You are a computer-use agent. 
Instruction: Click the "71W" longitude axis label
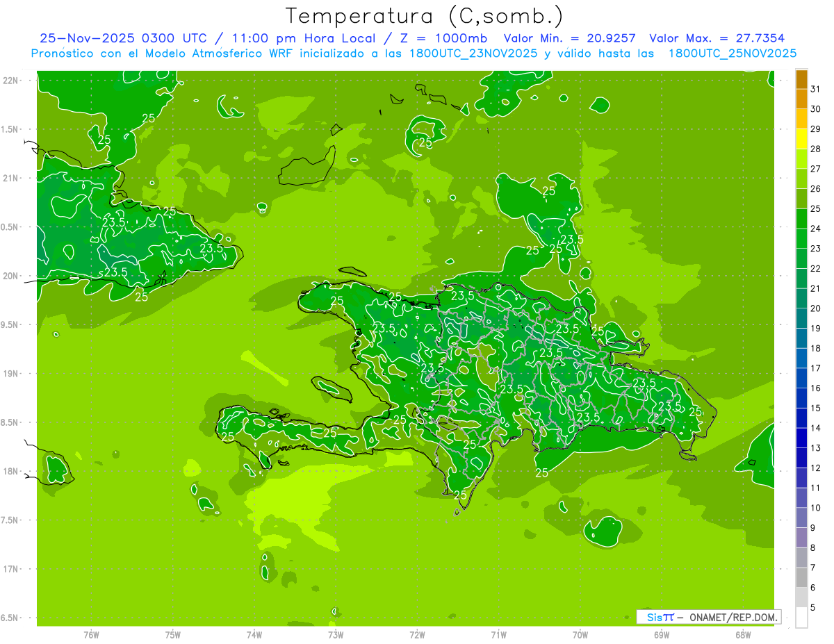click(498, 635)
